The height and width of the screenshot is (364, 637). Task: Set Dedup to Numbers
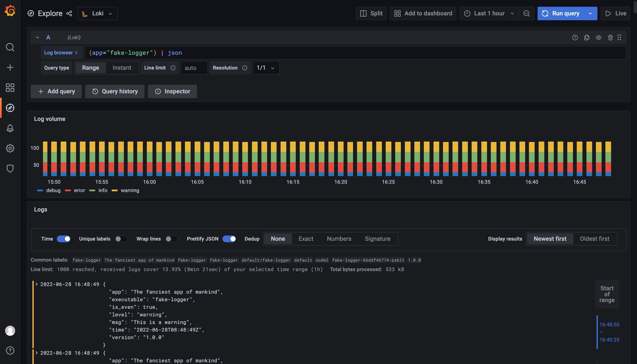pos(339,239)
